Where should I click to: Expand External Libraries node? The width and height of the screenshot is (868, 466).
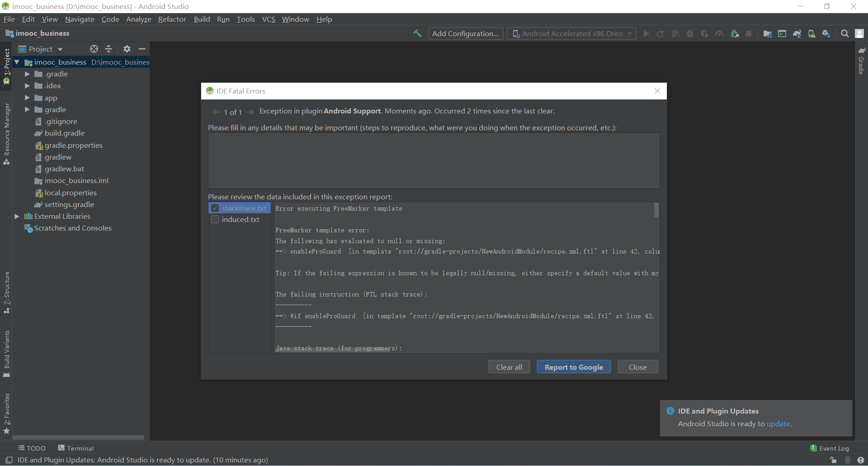[17, 217]
